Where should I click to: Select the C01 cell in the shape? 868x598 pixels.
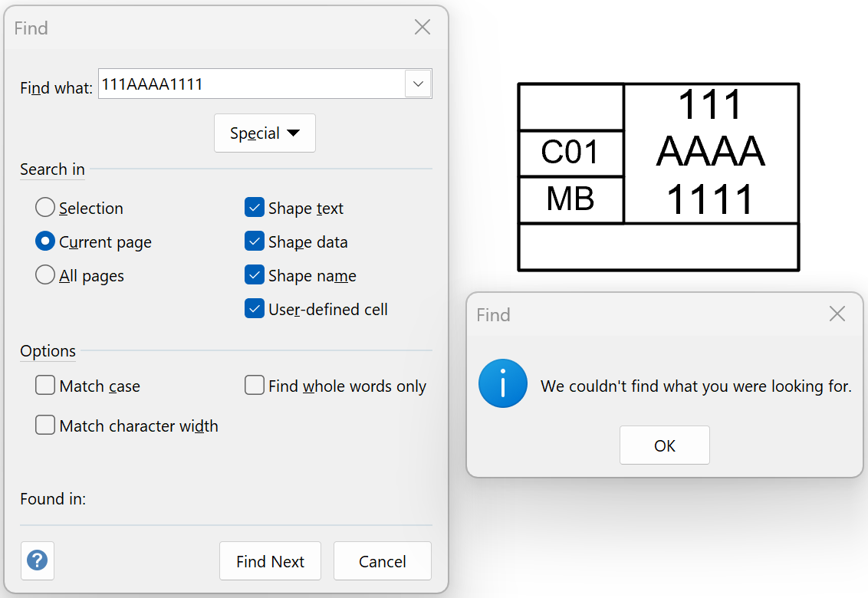pos(570,153)
